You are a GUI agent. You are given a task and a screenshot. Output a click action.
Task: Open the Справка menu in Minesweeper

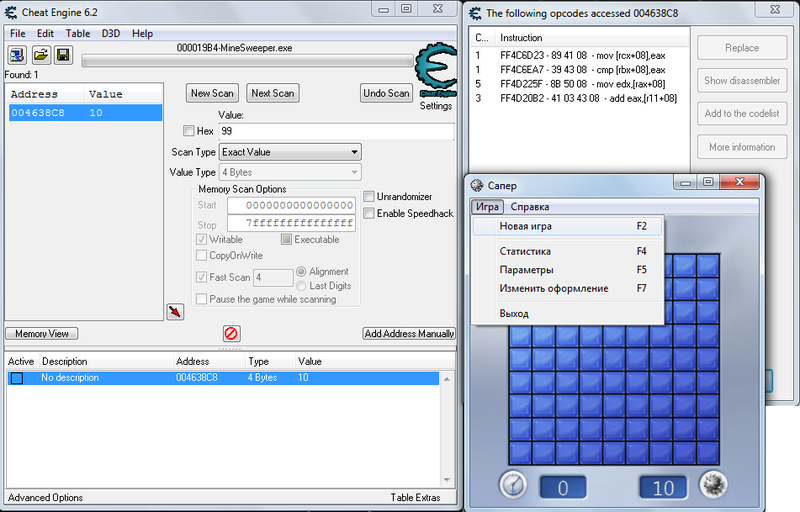point(530,207)
